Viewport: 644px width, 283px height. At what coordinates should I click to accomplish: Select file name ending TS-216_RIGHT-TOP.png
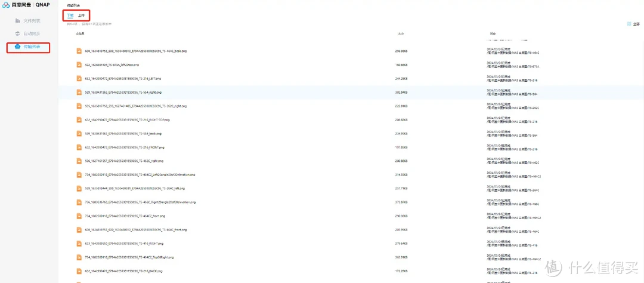127,119
